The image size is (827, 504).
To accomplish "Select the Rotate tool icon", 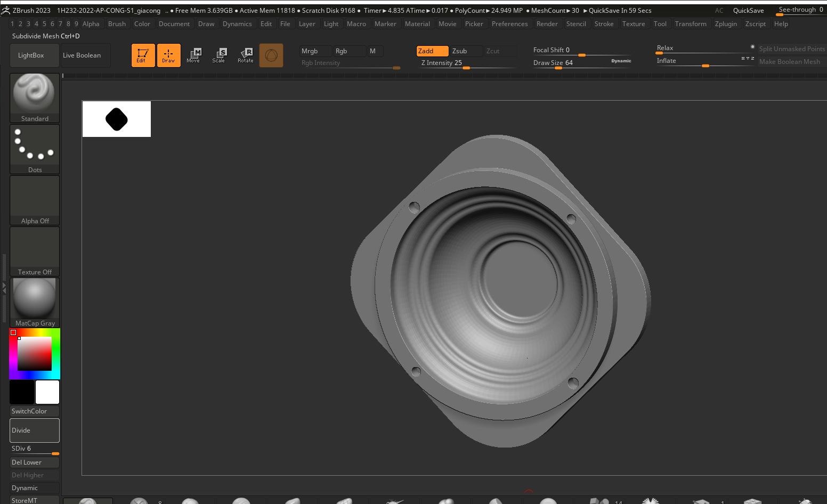I will (x=246, y=55).
